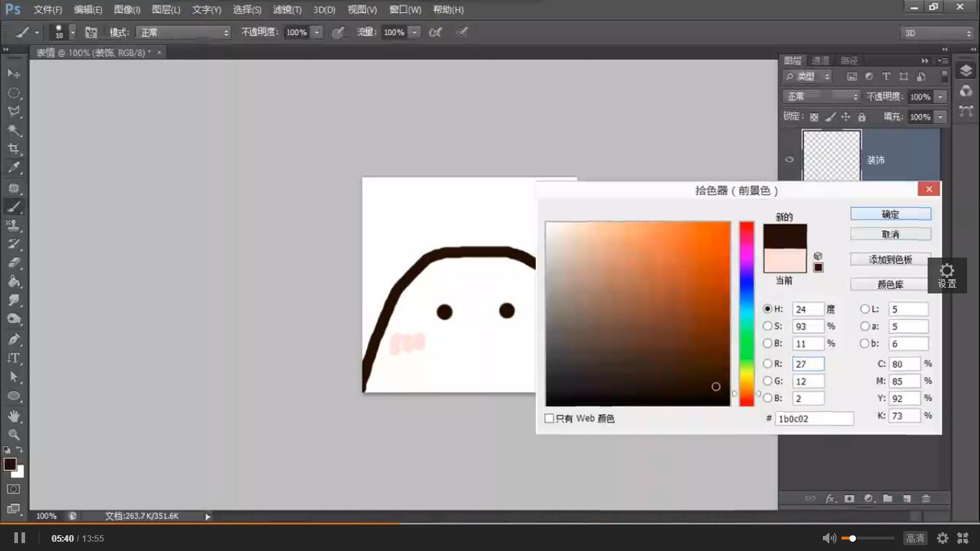Select the Sponge tool
The image size is (980, 551).
click(x=14, y=319)
